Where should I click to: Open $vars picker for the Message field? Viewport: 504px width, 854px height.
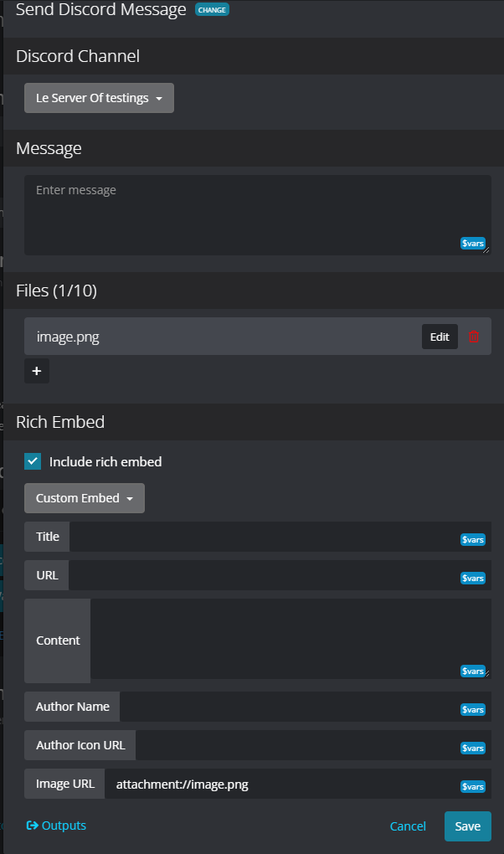tap(473, 243)
